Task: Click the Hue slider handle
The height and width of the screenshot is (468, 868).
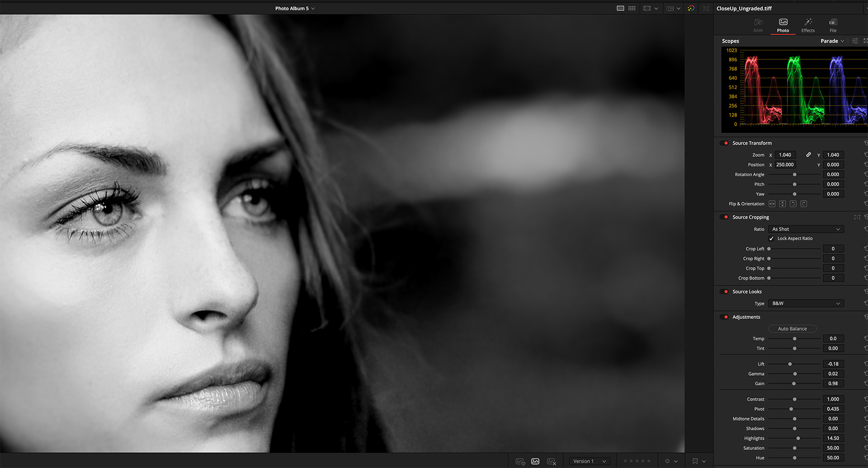Action: click(795, 458)
